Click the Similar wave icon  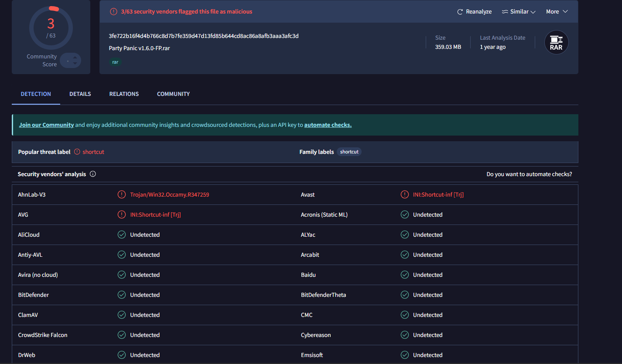[505, 12]
